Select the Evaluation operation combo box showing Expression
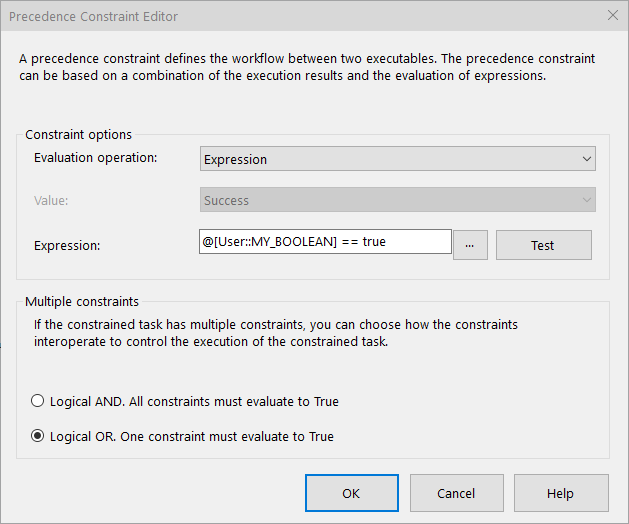Image resolution: width=629 pixels, height=524 pixels. click(390, 159)
